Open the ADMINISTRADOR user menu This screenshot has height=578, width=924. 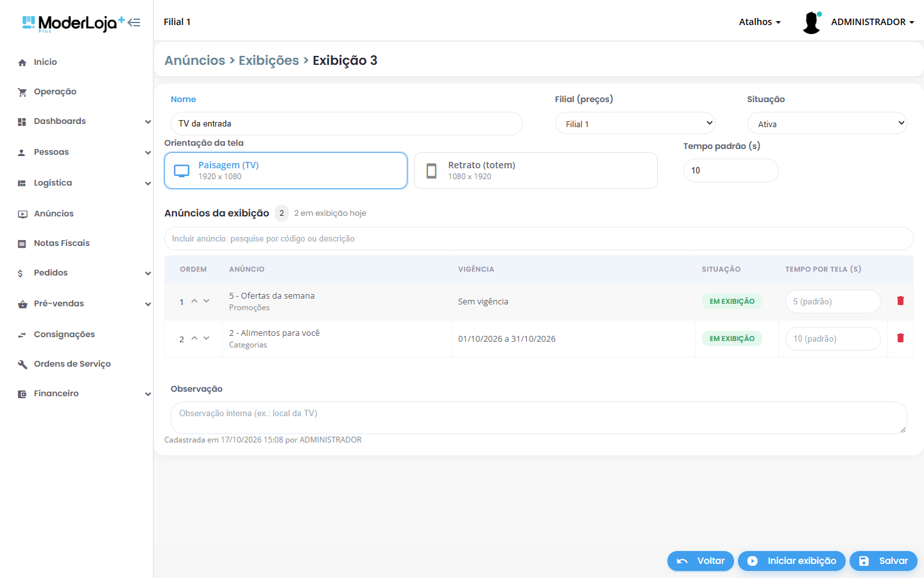coord(873,22)
